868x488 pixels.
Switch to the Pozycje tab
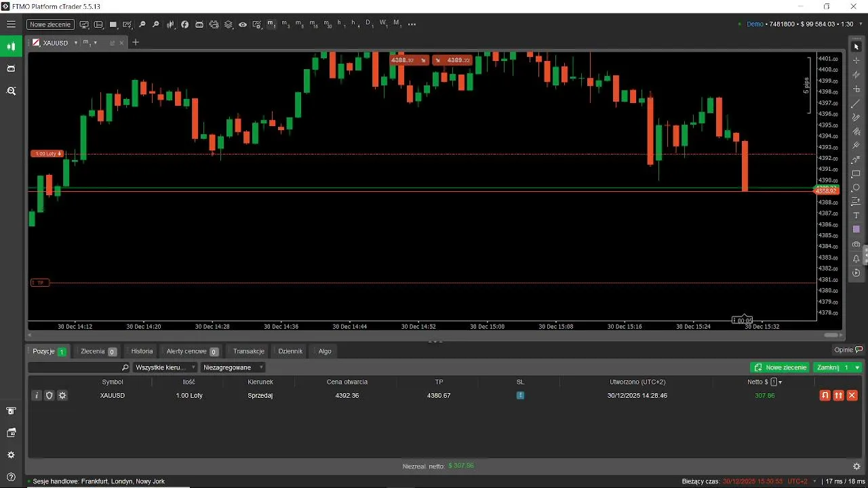click(49, 351)
